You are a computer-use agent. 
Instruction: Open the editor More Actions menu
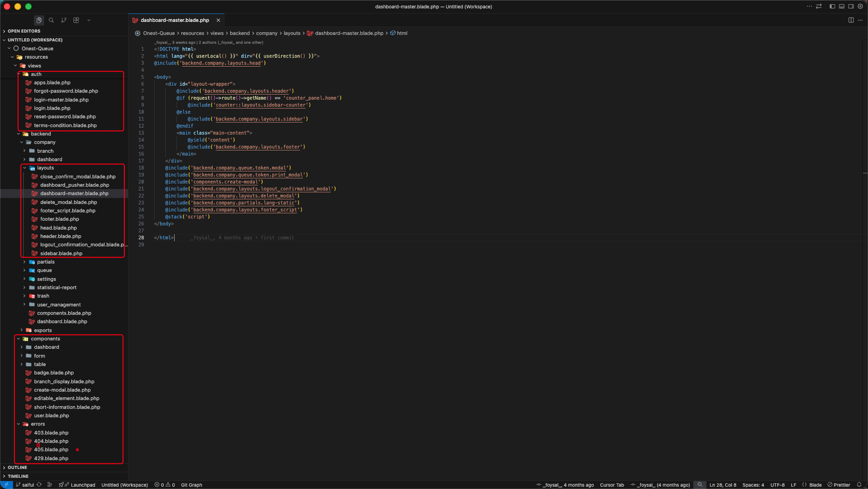(860, 20)
